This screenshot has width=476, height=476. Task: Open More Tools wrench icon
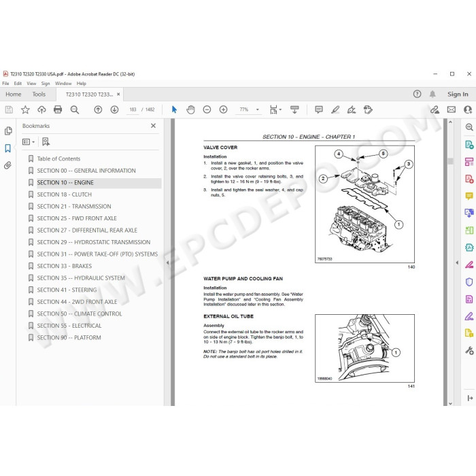[469, 351]
